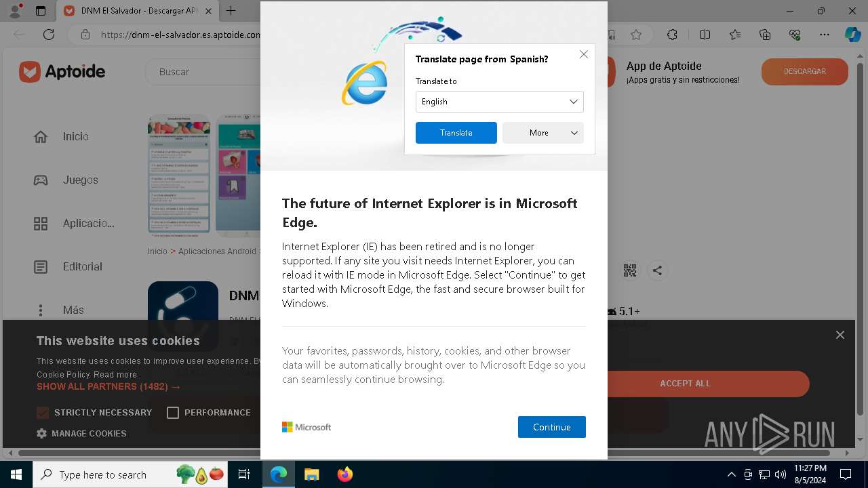
Task: View site information lock icon
Action: tap(85, 35)
